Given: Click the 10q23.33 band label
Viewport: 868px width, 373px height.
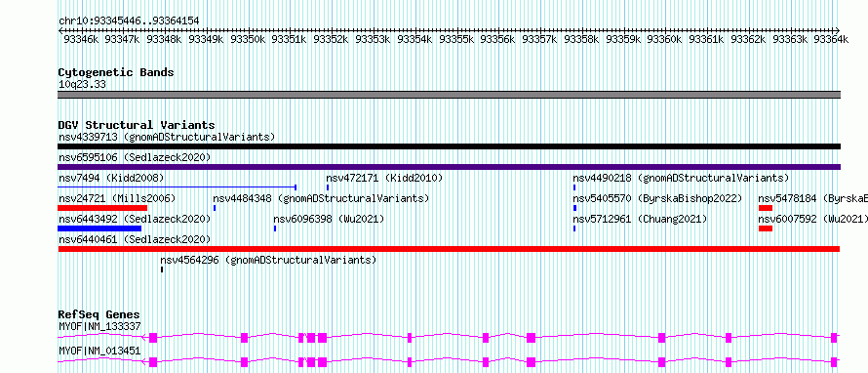Looking at the screenshot, I should pyautogui.click(x=82, y=85).
